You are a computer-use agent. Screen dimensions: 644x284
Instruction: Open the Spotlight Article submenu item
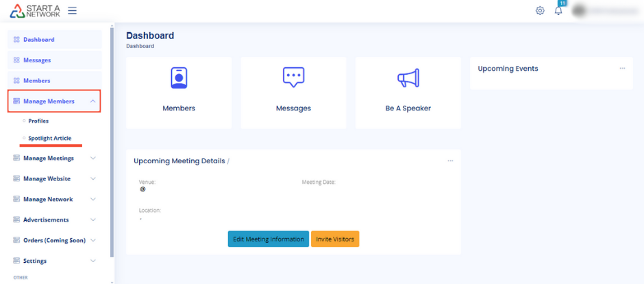49,138
